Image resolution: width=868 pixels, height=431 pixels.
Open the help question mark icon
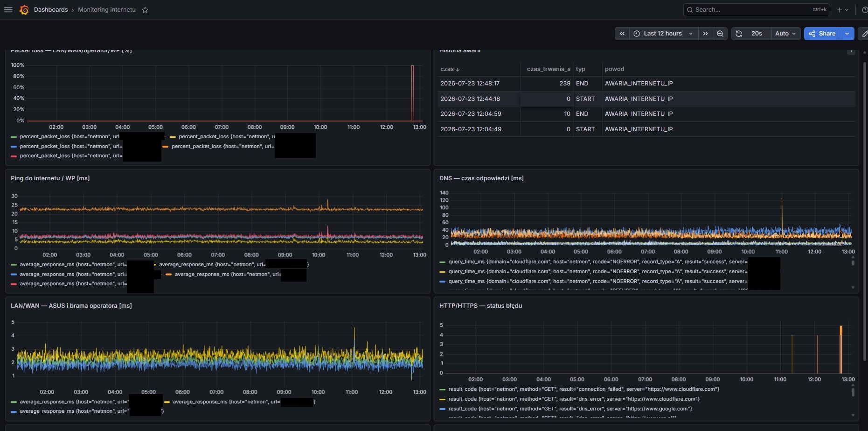tap(864, 10)
